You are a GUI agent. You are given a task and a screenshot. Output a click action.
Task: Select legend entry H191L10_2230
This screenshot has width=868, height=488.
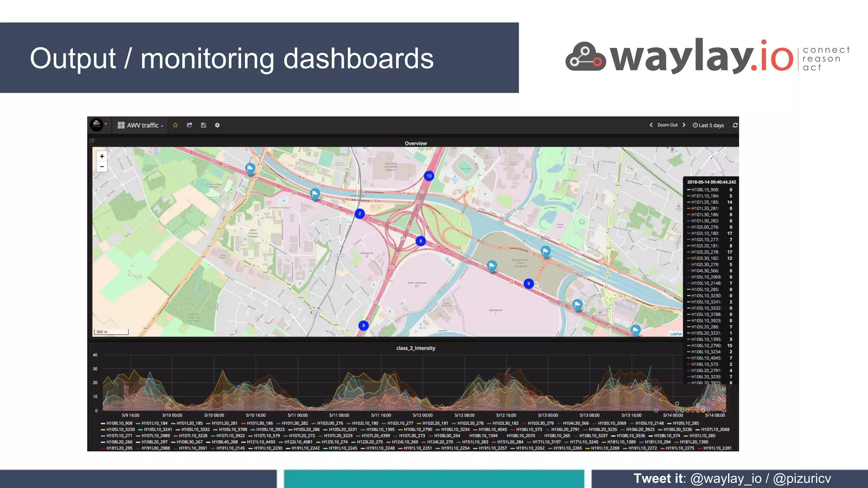click(x=266, y=448)
